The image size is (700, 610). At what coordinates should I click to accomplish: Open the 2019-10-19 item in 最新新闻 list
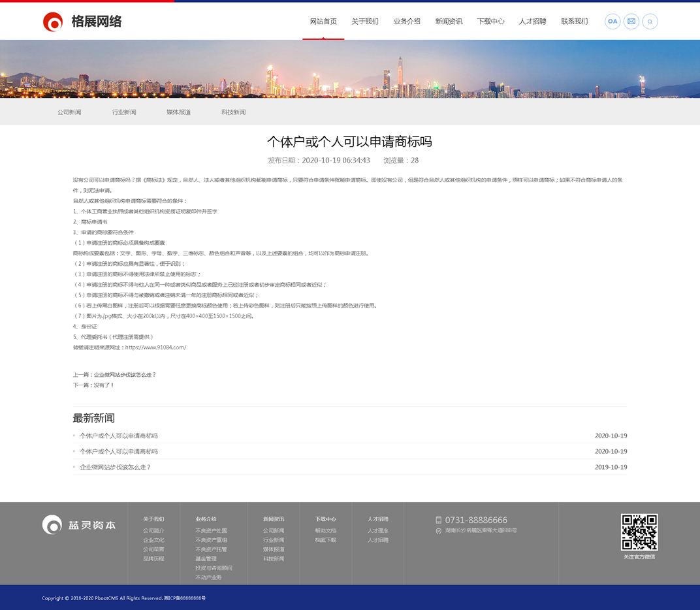pyautogui.click(x=115, y=467)
